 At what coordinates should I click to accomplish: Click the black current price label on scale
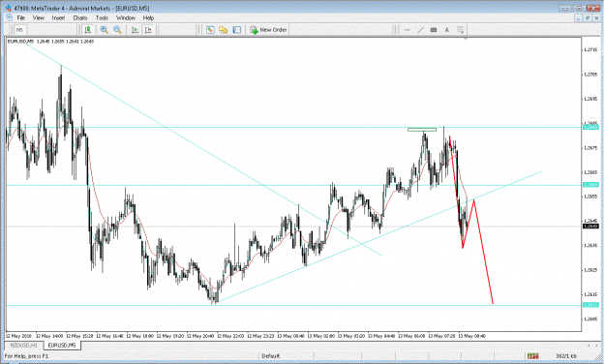pos(590,227)
